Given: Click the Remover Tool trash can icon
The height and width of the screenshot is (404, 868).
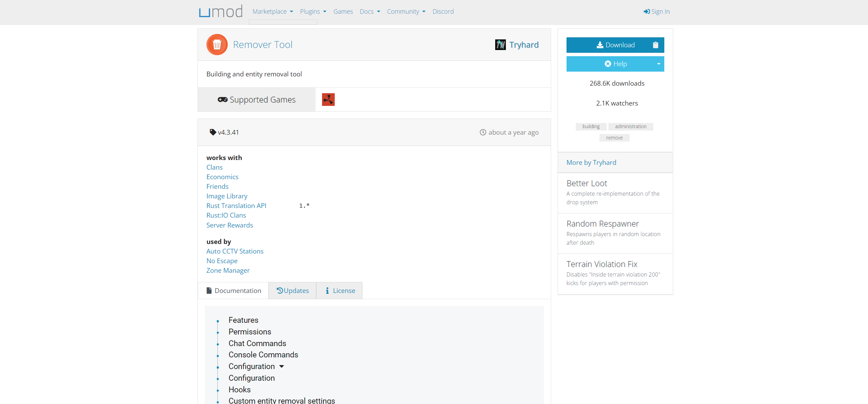Looking at the screenshot, I should pyautogui.click(x=217, y=45).
